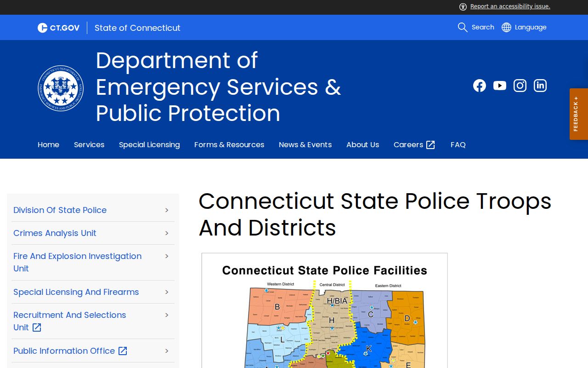Expand the Public Information Office chevron
The width and height of the screenshot is (588, 368).
click(x=167, y=351)
